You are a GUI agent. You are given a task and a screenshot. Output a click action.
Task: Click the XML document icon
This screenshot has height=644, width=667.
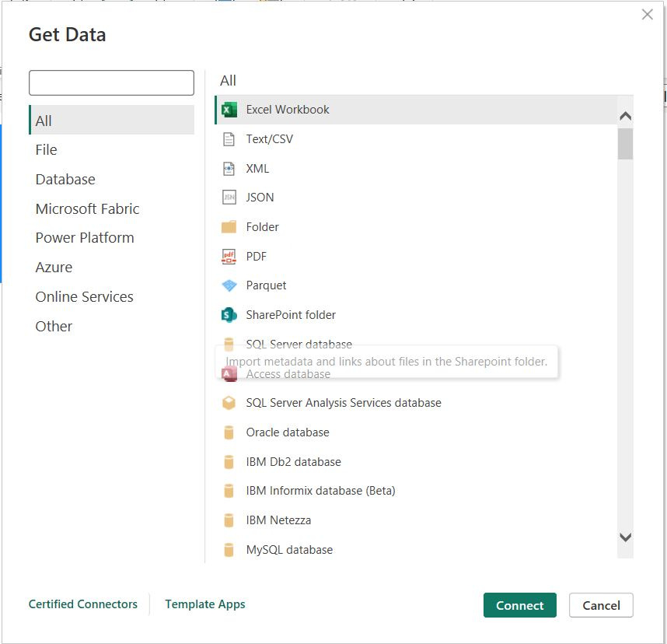point(229,169)
